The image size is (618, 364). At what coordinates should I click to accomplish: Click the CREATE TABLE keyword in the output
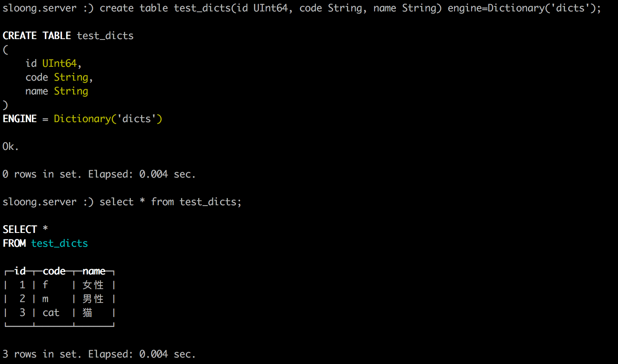tap(37, 36)
